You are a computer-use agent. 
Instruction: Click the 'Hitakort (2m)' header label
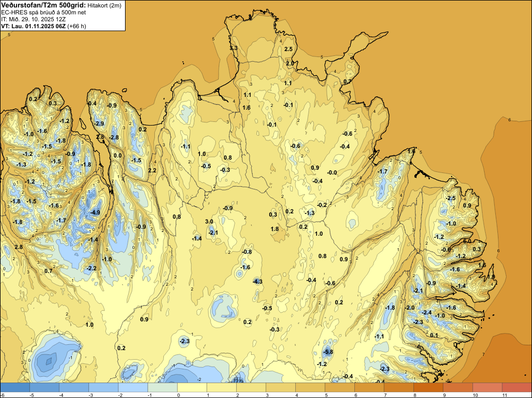104,5
